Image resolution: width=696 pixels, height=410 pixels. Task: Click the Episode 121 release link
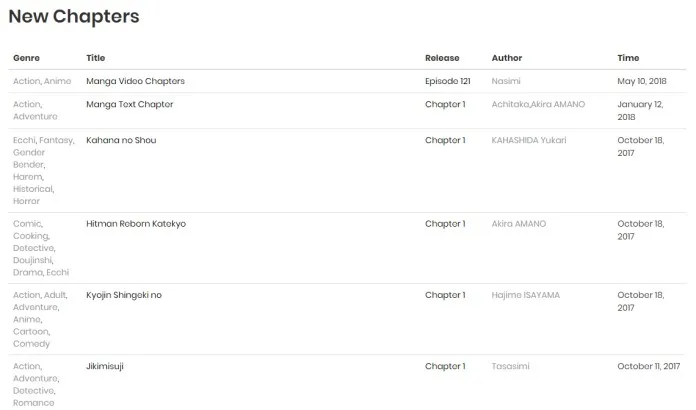[x=447, y=81]
